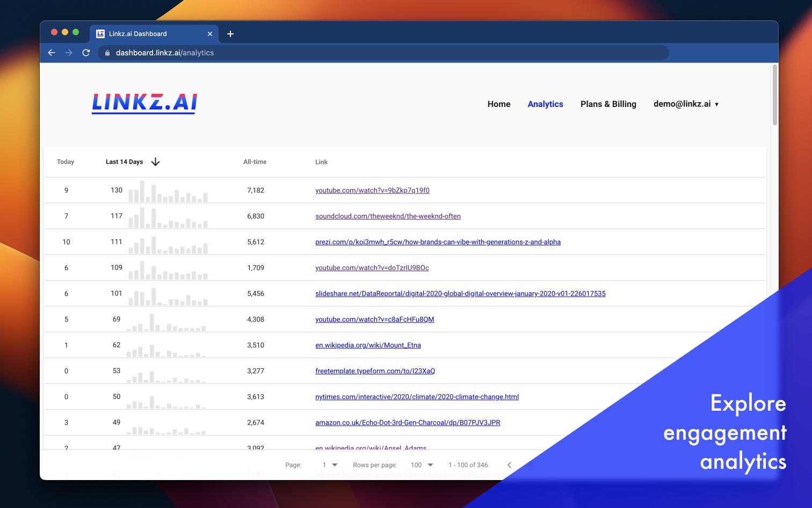
Task: Click the Today value 10
Action: point(66,242)
